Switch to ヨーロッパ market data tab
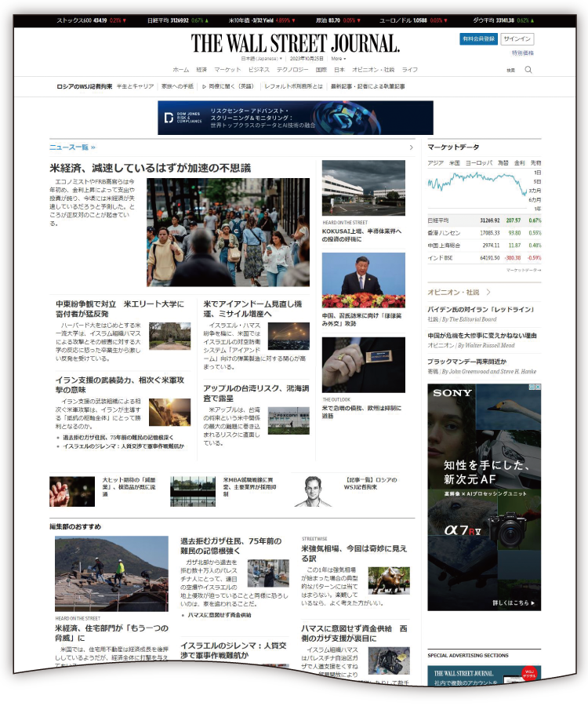The height and width of the screenshot is (706, 588). coord(479,163)
